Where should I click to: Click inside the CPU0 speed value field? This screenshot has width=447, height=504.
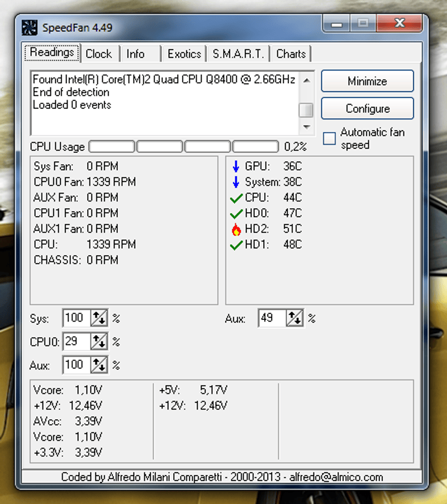pos(76,342)
